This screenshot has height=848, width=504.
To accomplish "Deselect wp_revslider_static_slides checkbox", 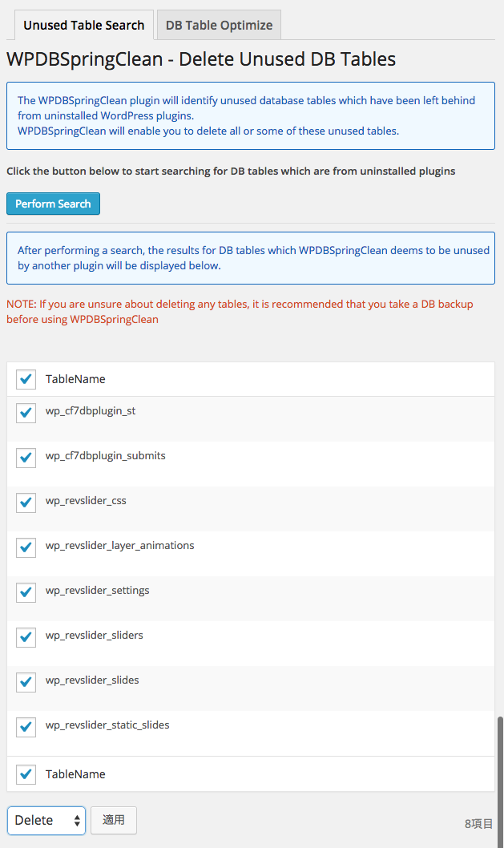I will 26,728.
